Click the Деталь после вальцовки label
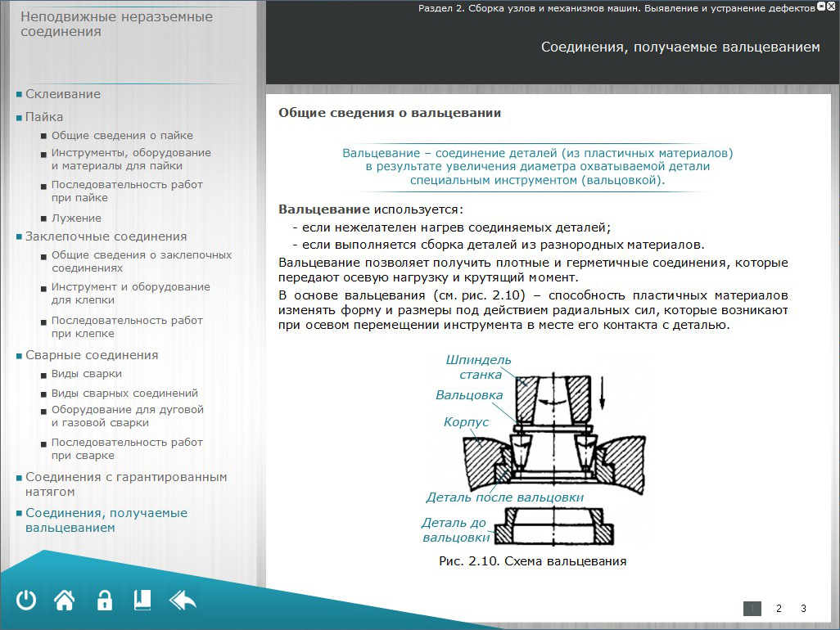Viewport: 840px width, 630px height. [504, 497]
